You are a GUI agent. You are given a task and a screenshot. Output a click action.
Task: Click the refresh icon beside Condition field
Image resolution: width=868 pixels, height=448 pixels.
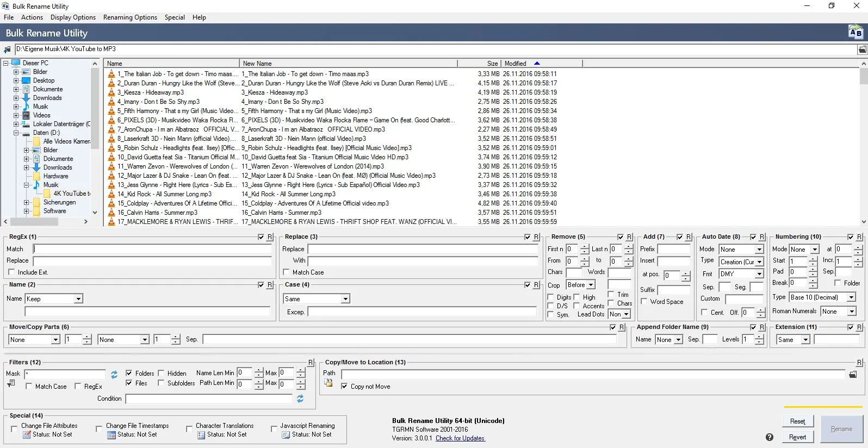pyautogui.click(x=300, y=399)
